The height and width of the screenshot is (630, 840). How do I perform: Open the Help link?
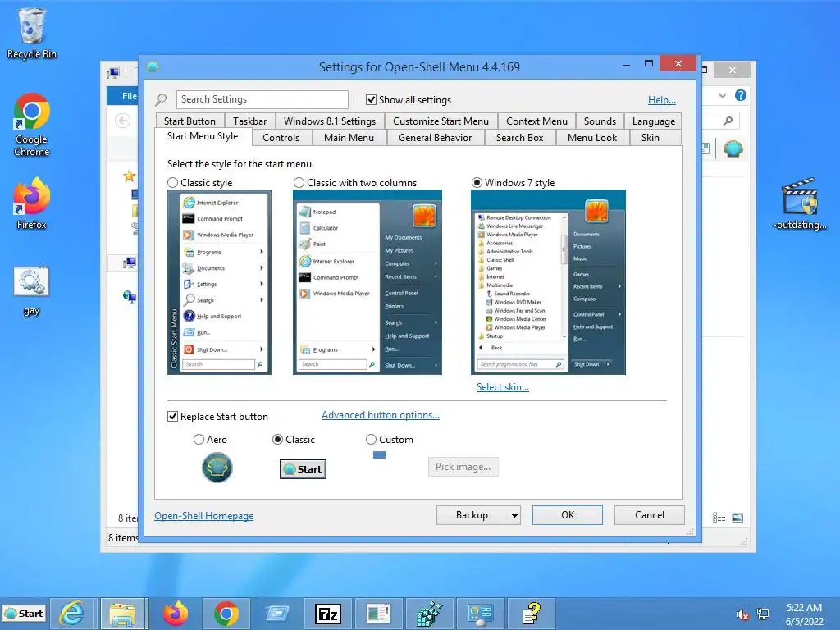click(662, 99)
